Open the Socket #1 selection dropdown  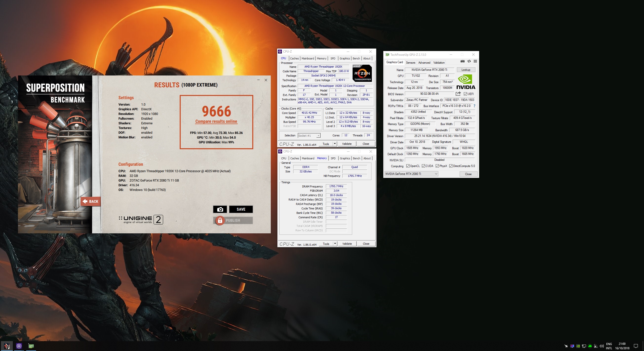coord(309,135)
